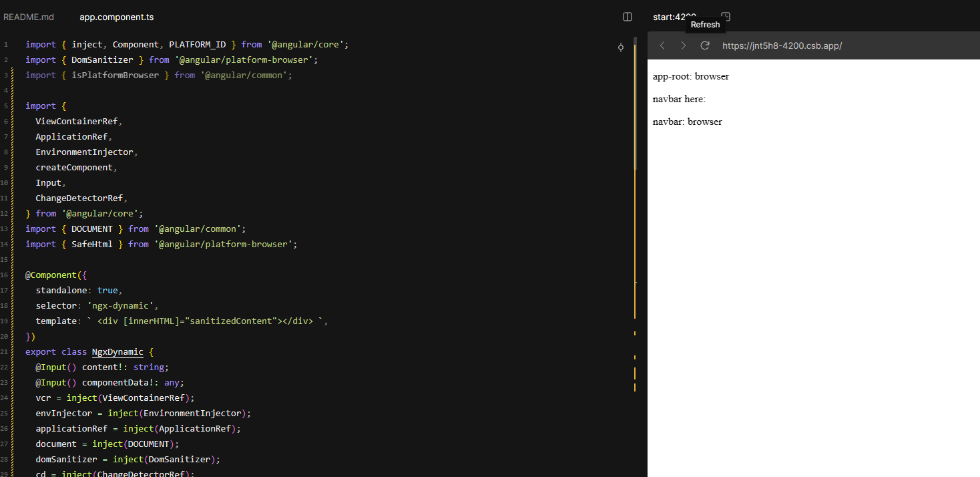Image resolution: width=980 pixels, height=477 pixels.
Task: Click the 'app-root: browser' text in the preview
Action: (x=691, y=76)
